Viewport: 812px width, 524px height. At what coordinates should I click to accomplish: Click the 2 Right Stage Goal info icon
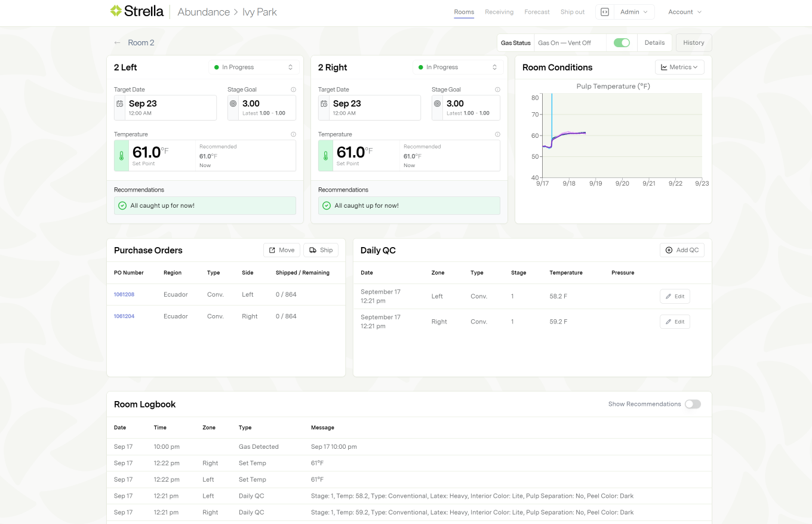[497, 90]
